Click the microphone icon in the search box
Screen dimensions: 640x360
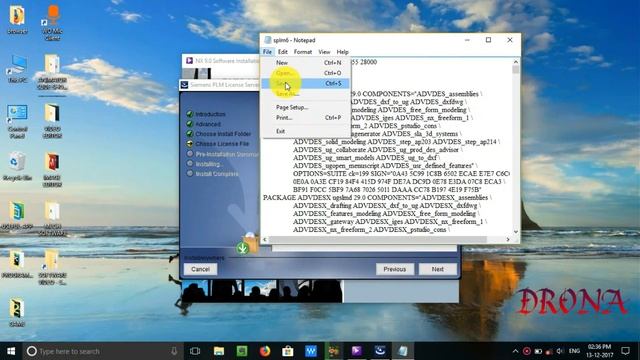coord(174,351)
